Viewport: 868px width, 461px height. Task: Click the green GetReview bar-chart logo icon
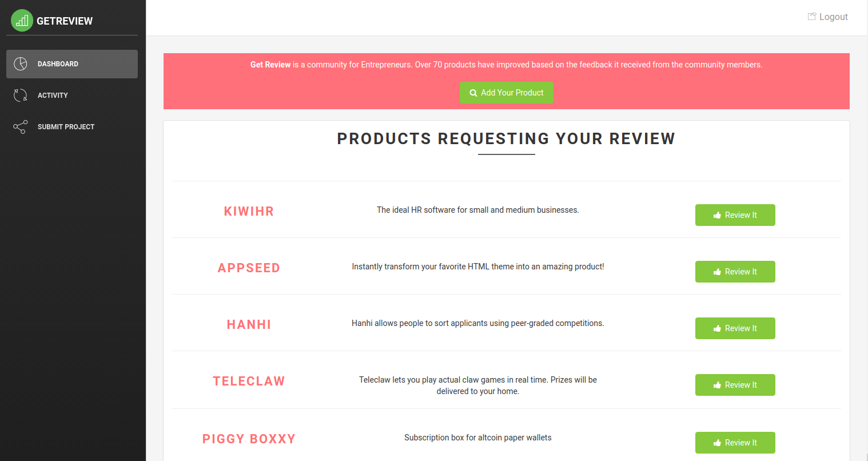click(x=22, y=21)
